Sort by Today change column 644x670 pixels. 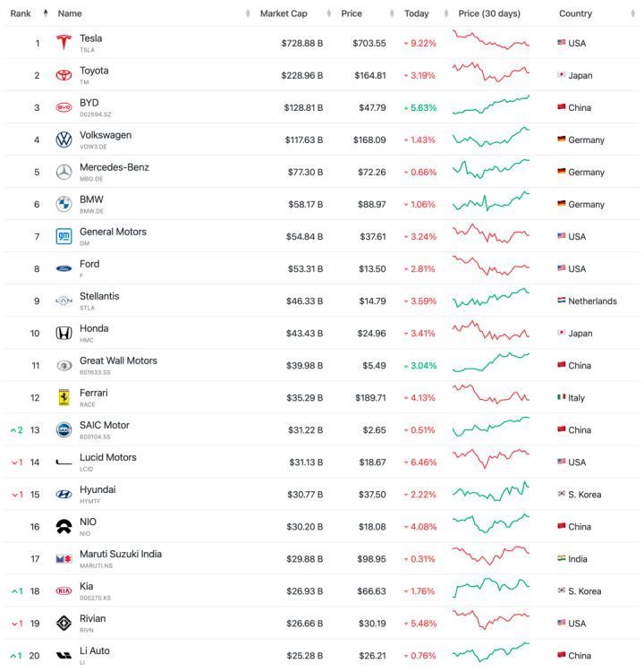tap(416, 13)
